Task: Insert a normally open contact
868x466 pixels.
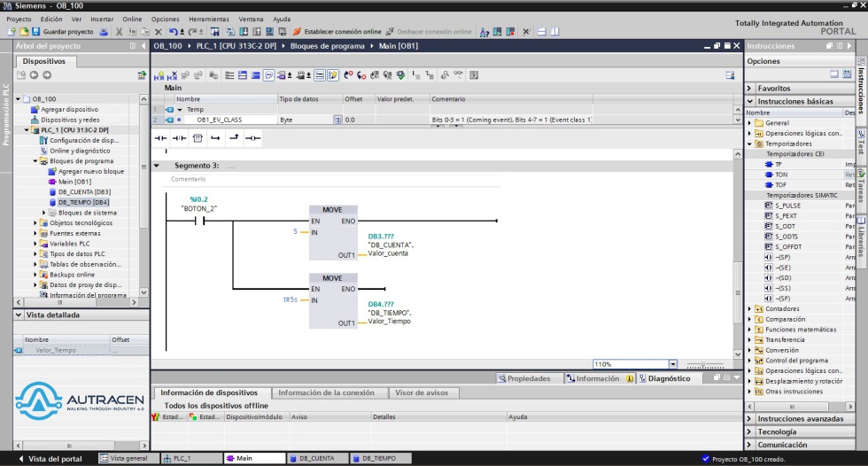Action: tap(160, 138)
